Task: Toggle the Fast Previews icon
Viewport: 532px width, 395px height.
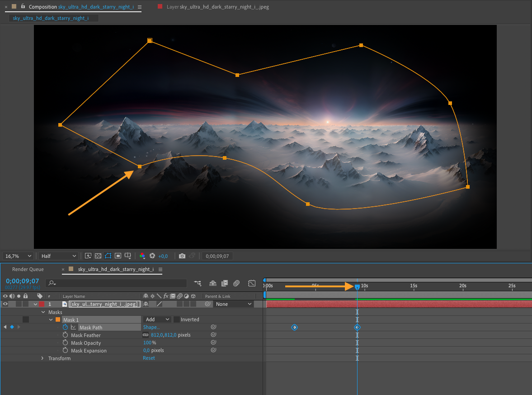Action: (88, 256)
